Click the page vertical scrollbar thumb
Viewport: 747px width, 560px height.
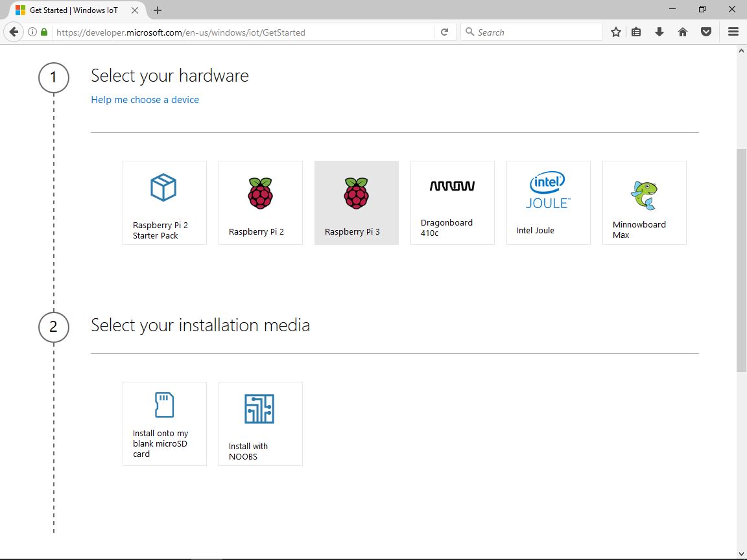coord(741,261)
